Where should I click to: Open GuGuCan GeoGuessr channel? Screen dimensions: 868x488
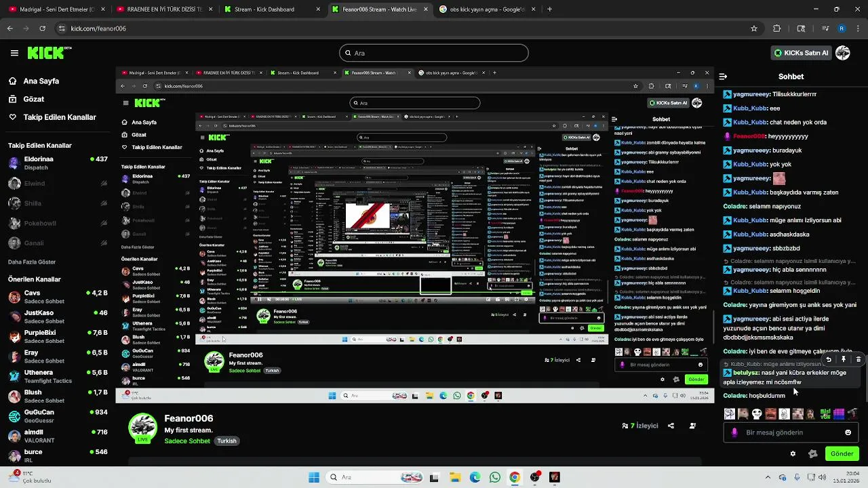(x=58, y=416)
